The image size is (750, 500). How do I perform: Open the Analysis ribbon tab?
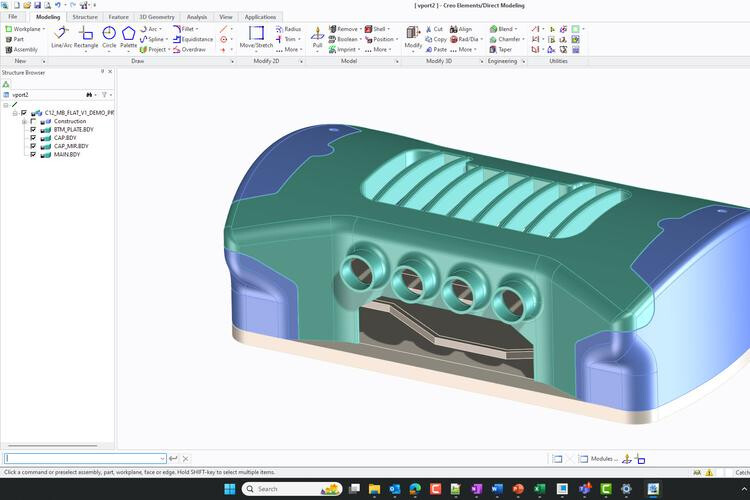[197, 17]
